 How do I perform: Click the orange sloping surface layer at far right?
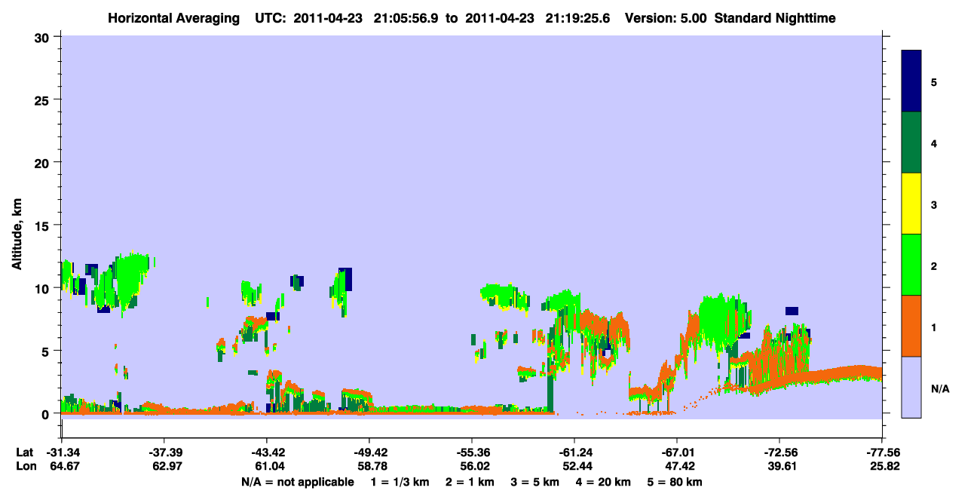(844, 373)
